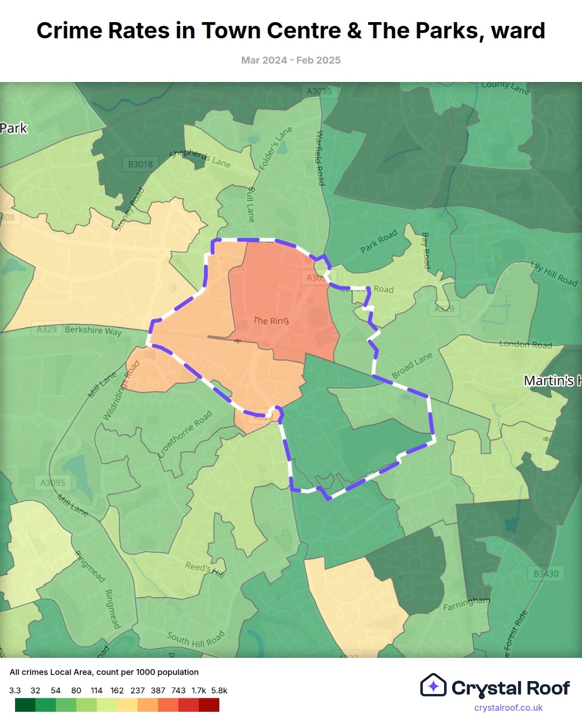Open the crystalroof.co.uk link
582x728 pixels.
click(x=508, y=708)
